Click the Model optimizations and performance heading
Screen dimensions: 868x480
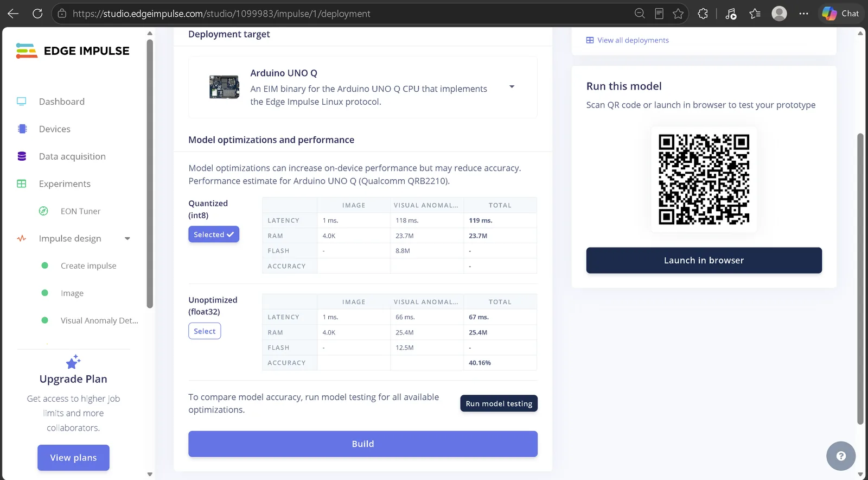[271, 140]
